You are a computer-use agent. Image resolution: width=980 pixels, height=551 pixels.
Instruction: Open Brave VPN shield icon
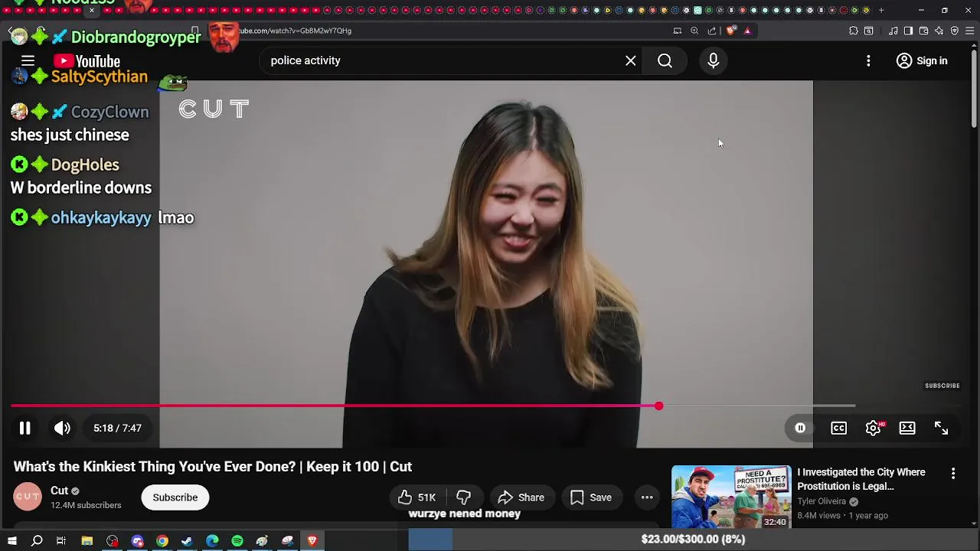point(955,31)
